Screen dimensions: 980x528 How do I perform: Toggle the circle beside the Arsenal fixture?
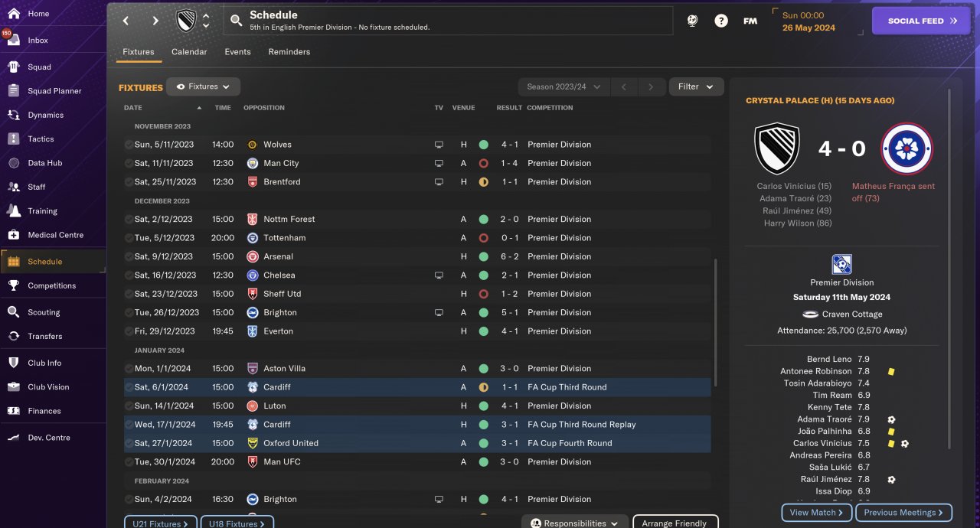tap(129, 256)
